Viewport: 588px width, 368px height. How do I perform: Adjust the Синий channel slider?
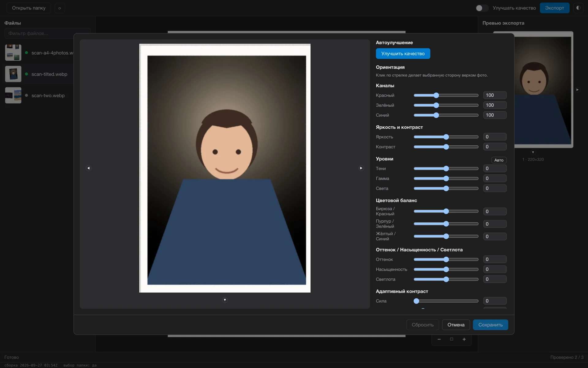[x=446, y=115]
